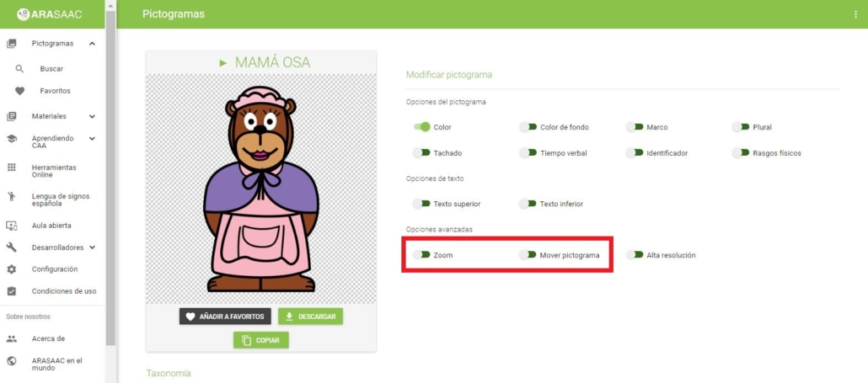The height and width of the screenshot is (383, 868).
Task: Open Configuración menu item
Action: (55, 269)
